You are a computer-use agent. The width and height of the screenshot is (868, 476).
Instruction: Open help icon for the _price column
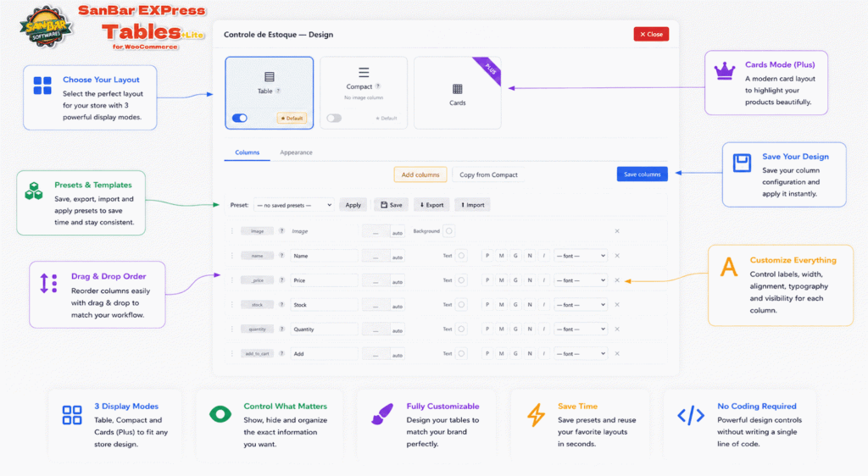281,280
